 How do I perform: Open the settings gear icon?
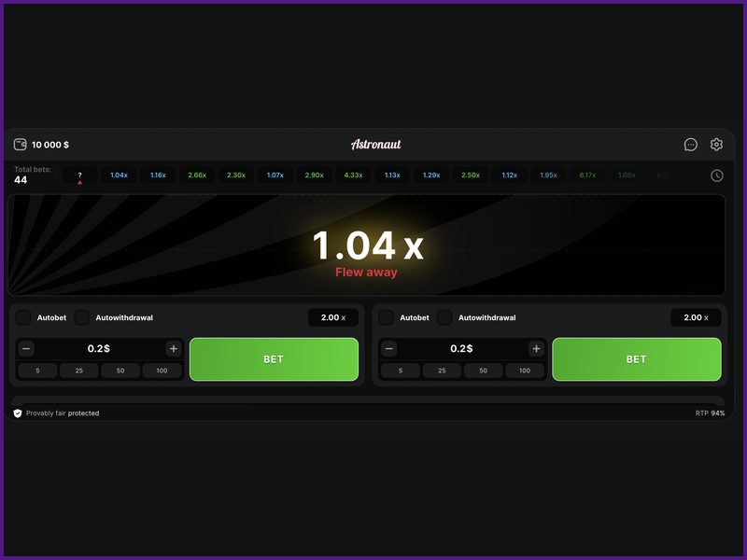[x=716, y=145]
